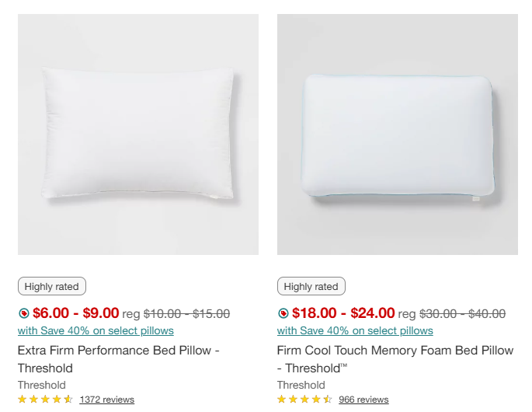Click the crossed-out $10.00 - $15.00 regular price
This screenshot has height=412, width=532.
(186, 314)
